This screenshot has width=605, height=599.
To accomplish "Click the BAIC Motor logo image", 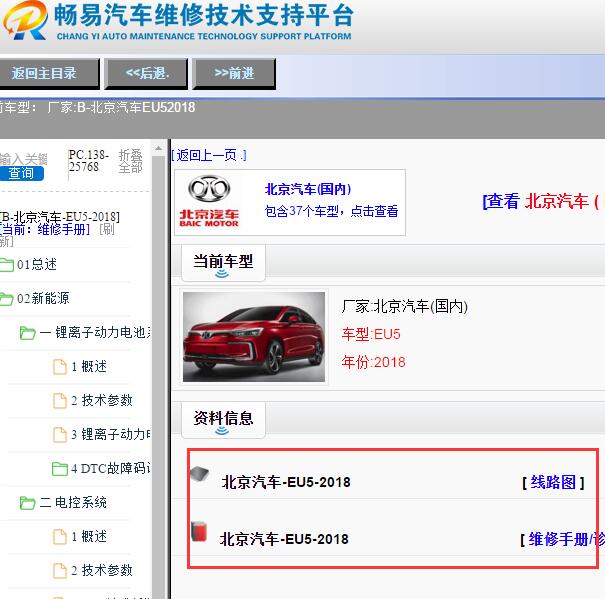I will click(209, 202).
